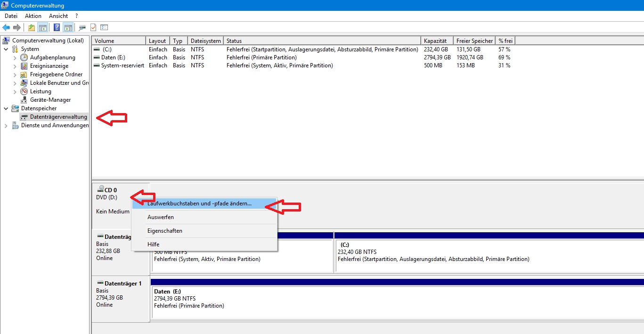Click the 1920,74 GB free space cell

point(470,57)
